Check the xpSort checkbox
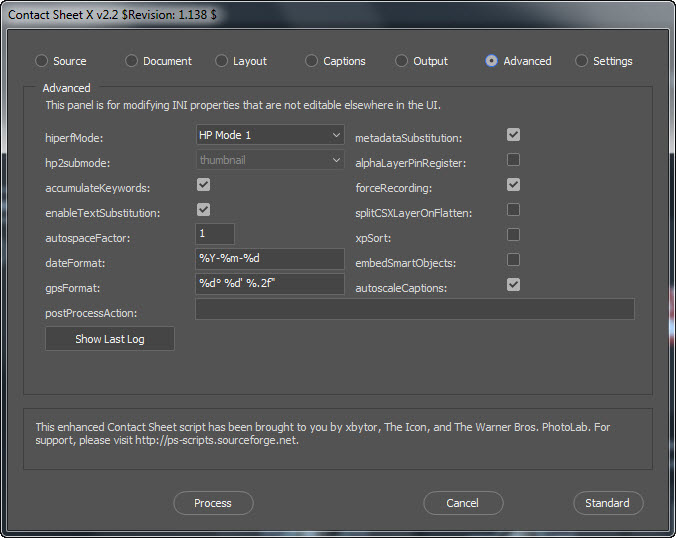 (513, 235)
